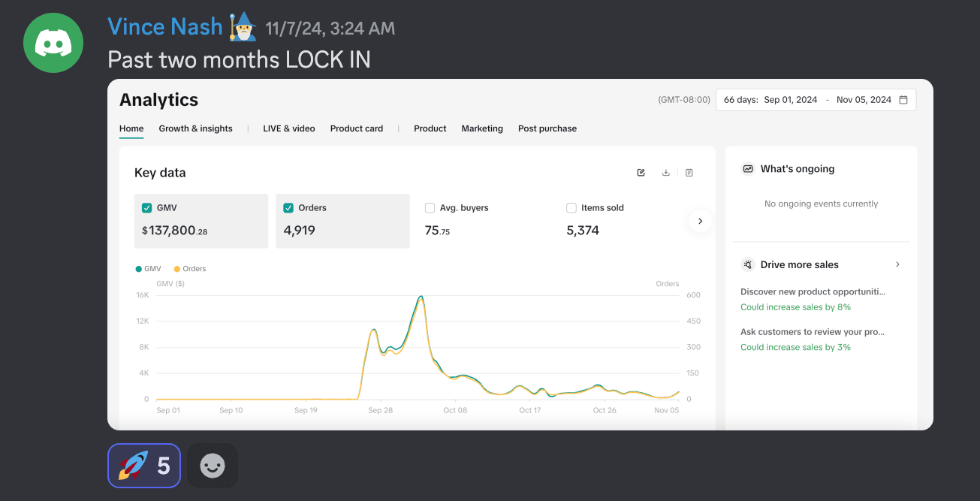Open the LIVE & video tab

288,128
